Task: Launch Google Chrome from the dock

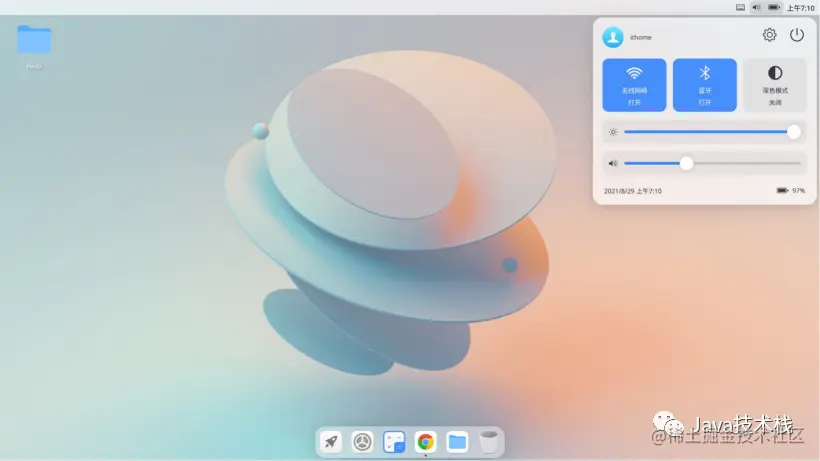Action: pyautogui.click(x=426, y=442)
